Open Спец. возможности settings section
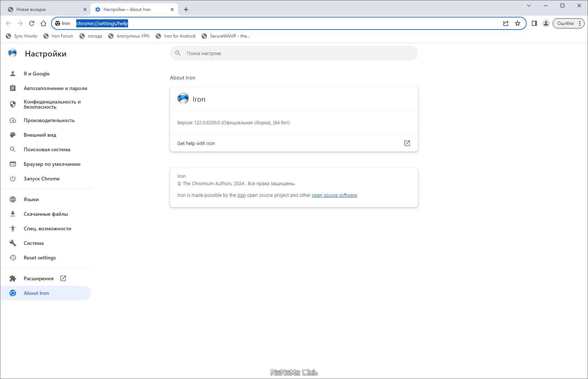This screenshot has width=588, height=379. click(x=46, y=228)
